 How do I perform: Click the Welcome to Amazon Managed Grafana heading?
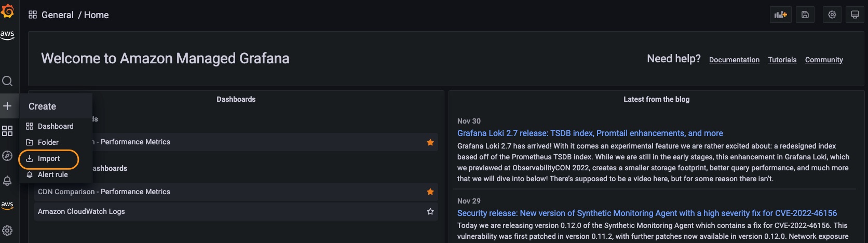[165, 58]
